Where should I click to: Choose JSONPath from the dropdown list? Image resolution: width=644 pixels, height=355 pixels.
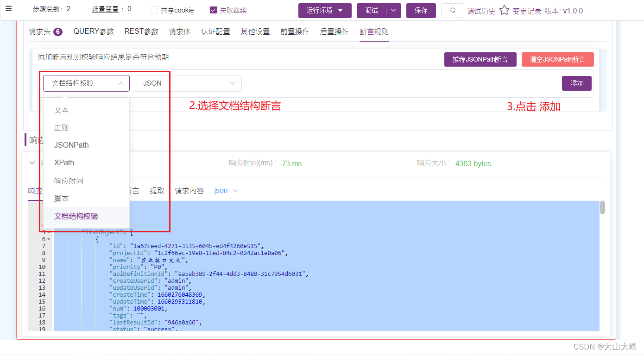pos(86,145)
